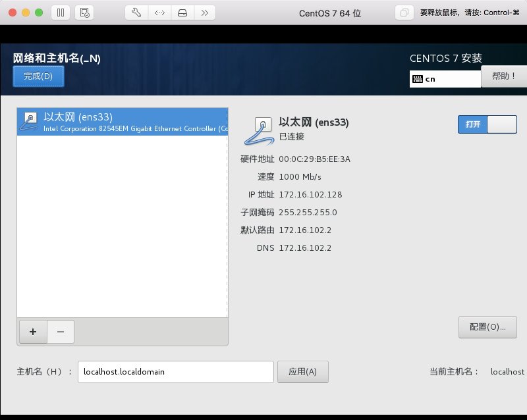Screen dimensions: 527x420
Task: Click the 完成(D) done button
Action: 38,76
